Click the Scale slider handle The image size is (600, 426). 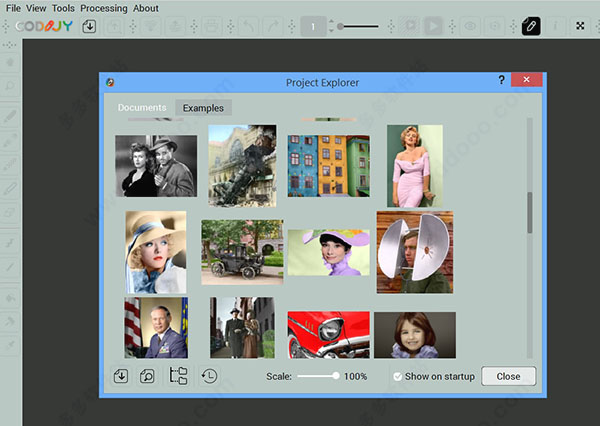pyautogui.click(x=336, y=376)
